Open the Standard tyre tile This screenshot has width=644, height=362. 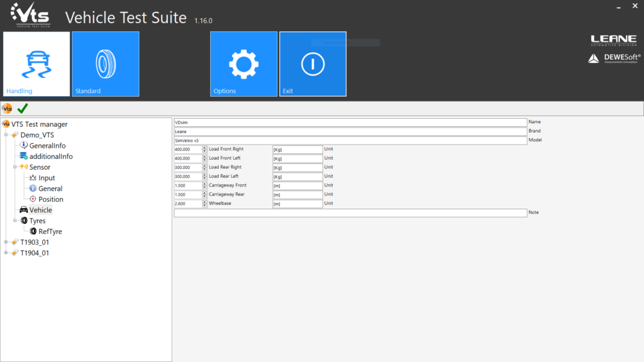pos(105,64)
